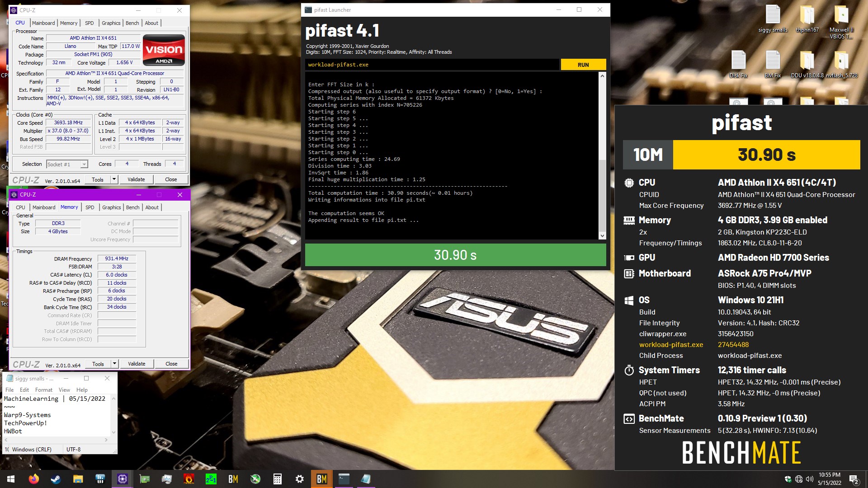Open the nvflash_5.728 folder

click(x=841, y=64)
